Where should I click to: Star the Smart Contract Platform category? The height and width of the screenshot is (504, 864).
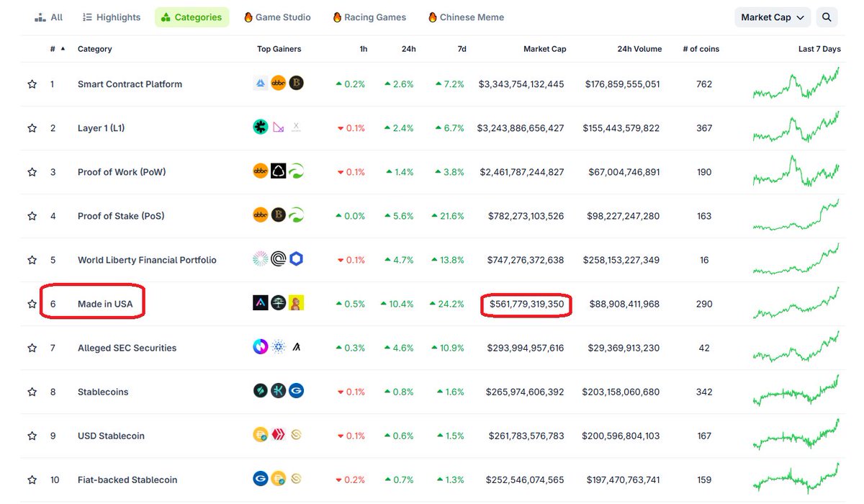click(32, 84)
